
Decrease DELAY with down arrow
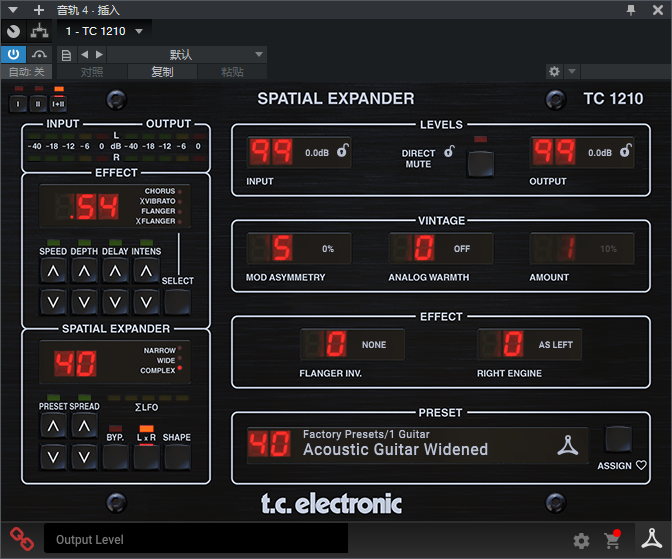coord(115,302)
